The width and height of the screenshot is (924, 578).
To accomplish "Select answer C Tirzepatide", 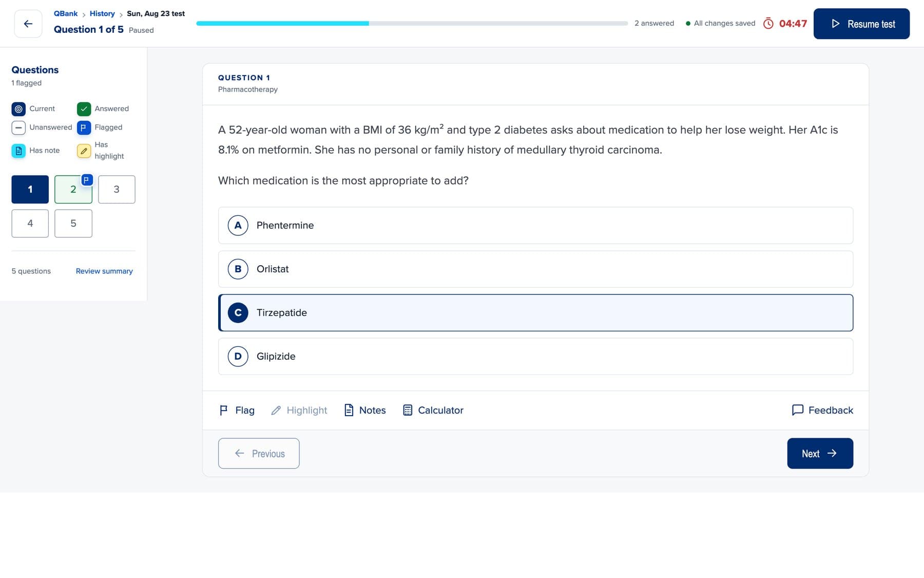I will pos(535,313).
